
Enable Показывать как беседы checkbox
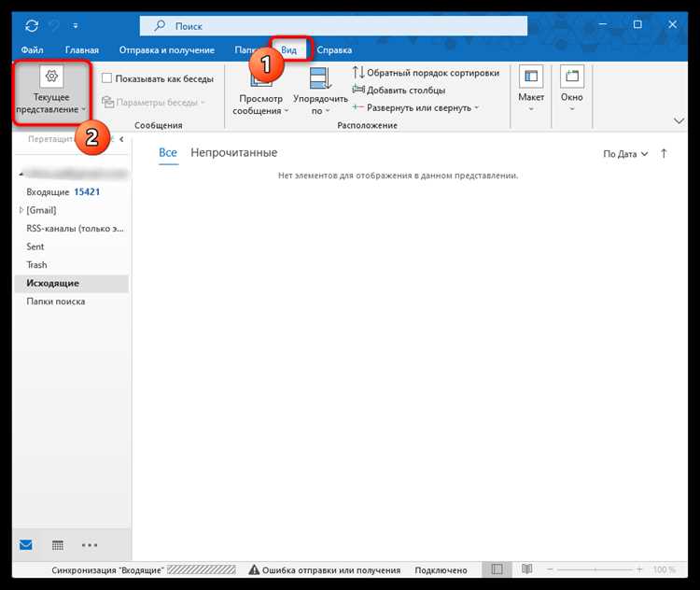pos(106,78)
